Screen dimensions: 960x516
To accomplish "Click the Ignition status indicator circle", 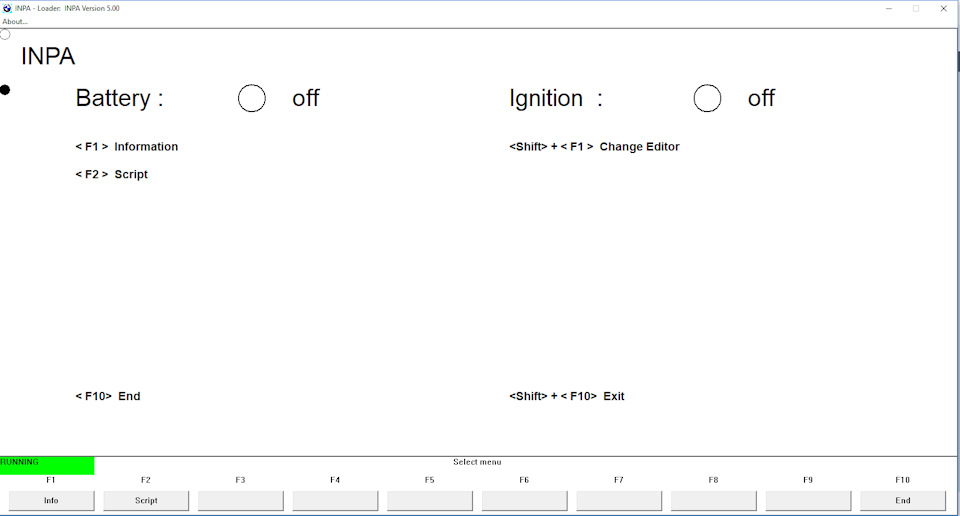I will (707, 98).
